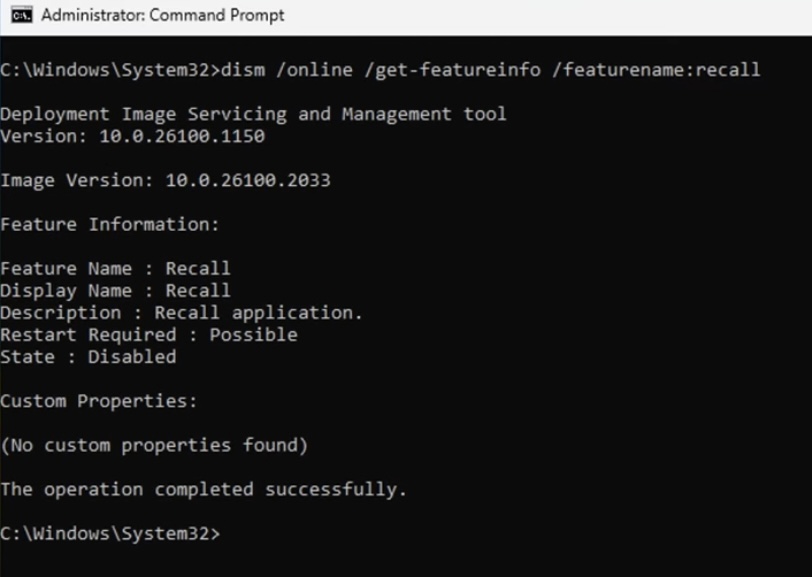Image resolution: width=812 pixels, height=577 pixels.
Task: Click the word Possible in Restart line
Action: [254, 335]
